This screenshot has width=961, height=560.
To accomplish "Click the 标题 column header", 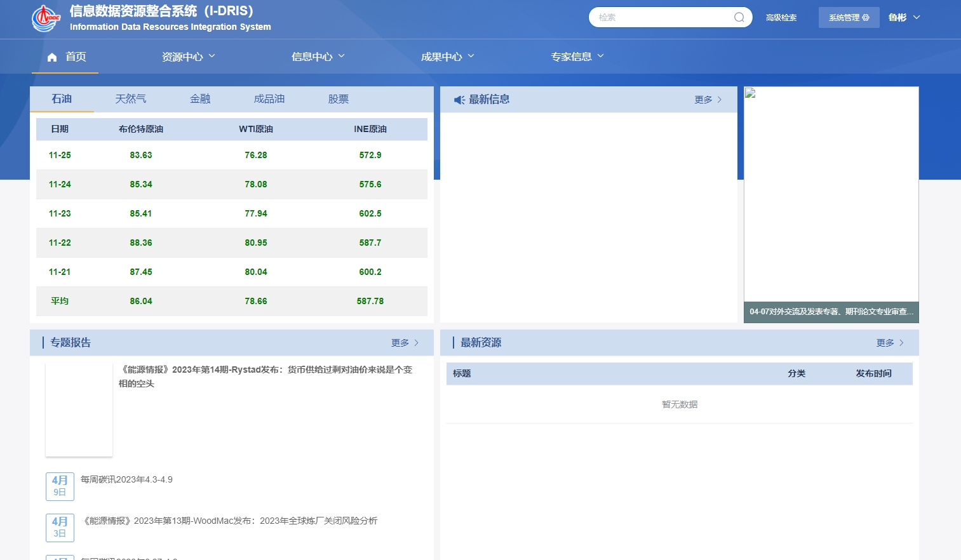I will click(x=462, y=373).
